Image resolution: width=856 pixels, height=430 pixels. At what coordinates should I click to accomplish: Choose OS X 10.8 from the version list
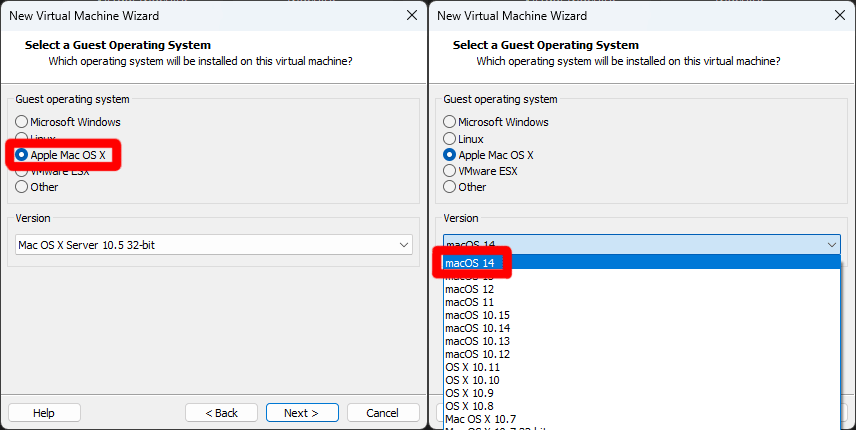click(642, 407)
